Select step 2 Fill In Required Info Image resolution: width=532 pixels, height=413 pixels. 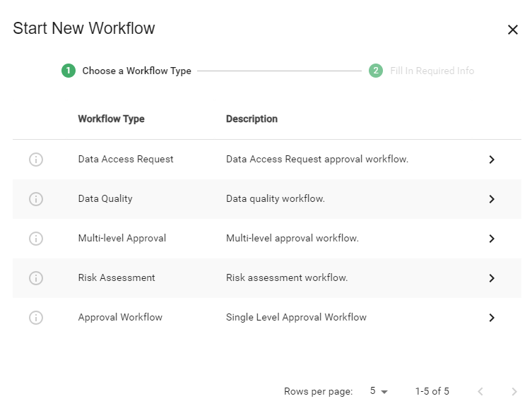[421, 71]
